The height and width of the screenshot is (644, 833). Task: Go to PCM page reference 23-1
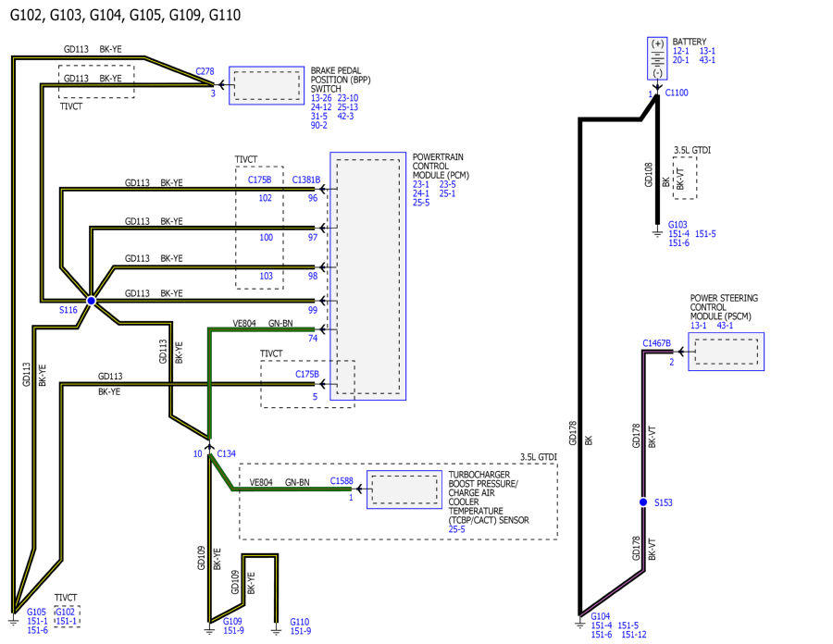click(421, 184)
